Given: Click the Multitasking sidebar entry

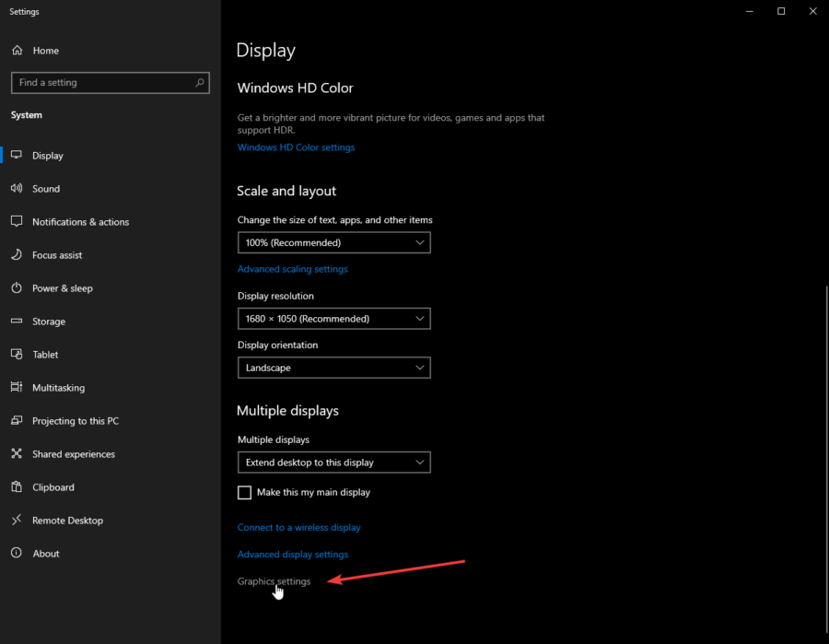Looking at the screenshot, I should [59, 388].
